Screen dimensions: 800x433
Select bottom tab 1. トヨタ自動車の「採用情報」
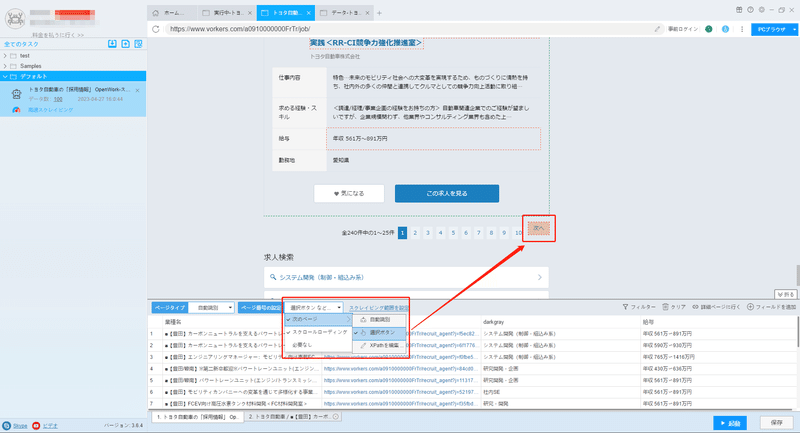pyautogui.click(x=197, y=417)
